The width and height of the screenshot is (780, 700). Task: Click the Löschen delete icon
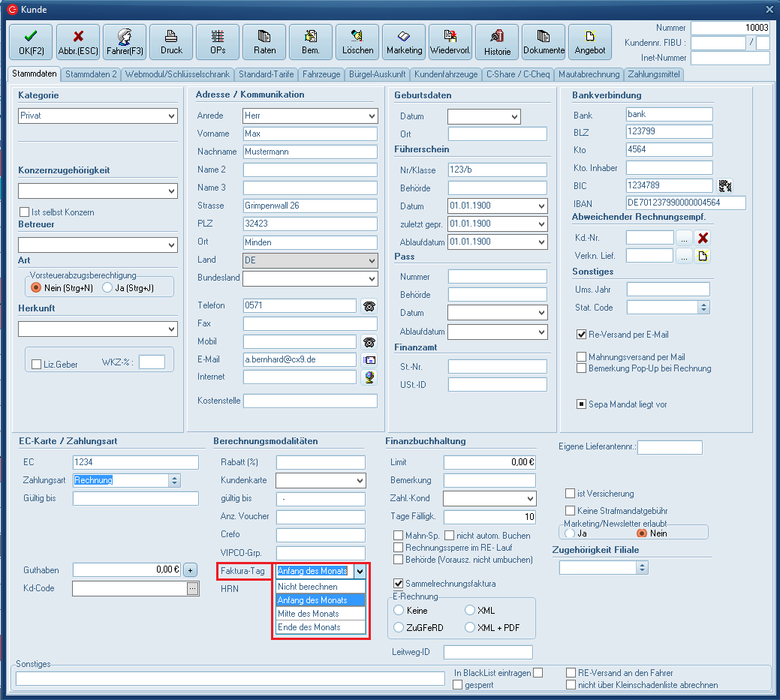click(357, 41)
